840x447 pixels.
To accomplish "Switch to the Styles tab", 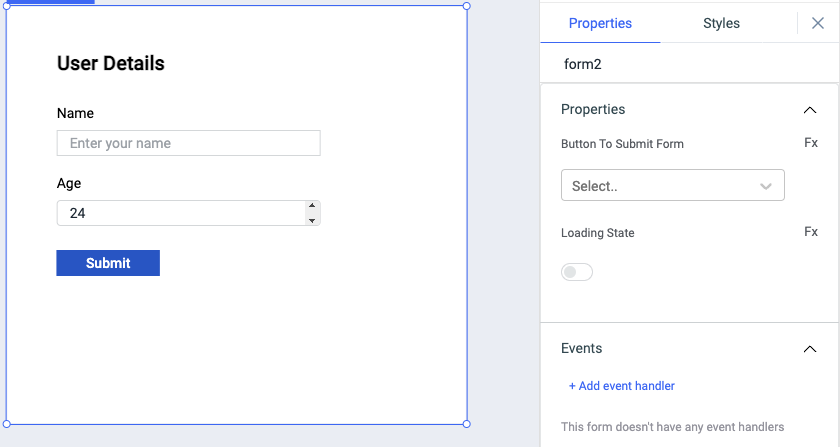I will coord(721,23).
